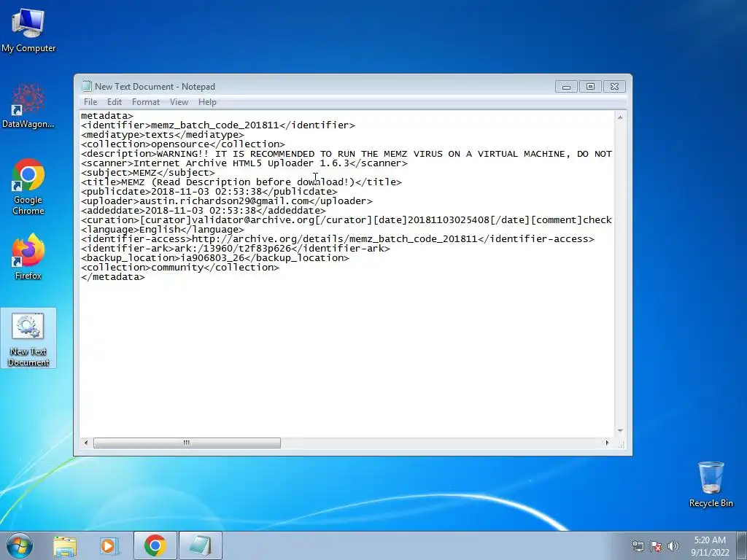Click the horizontal scrollbar thumb

pyautogui.click(x=187, y=443)
